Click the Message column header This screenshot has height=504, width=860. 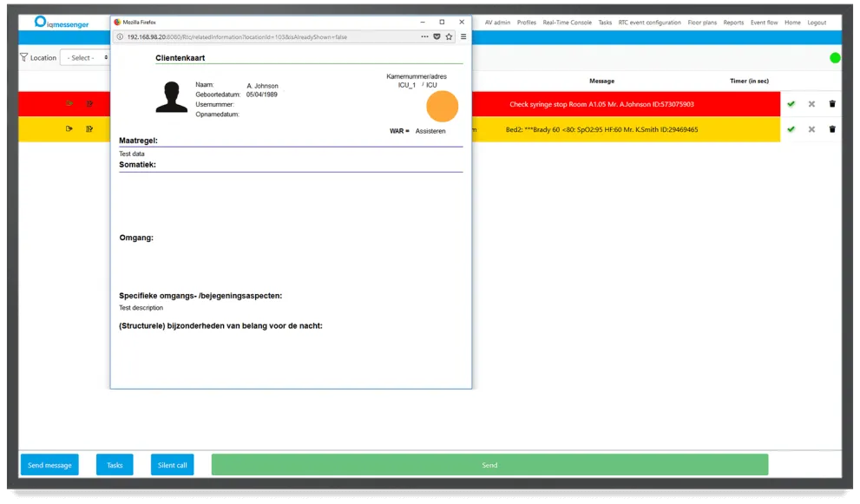tap(601, 81)
